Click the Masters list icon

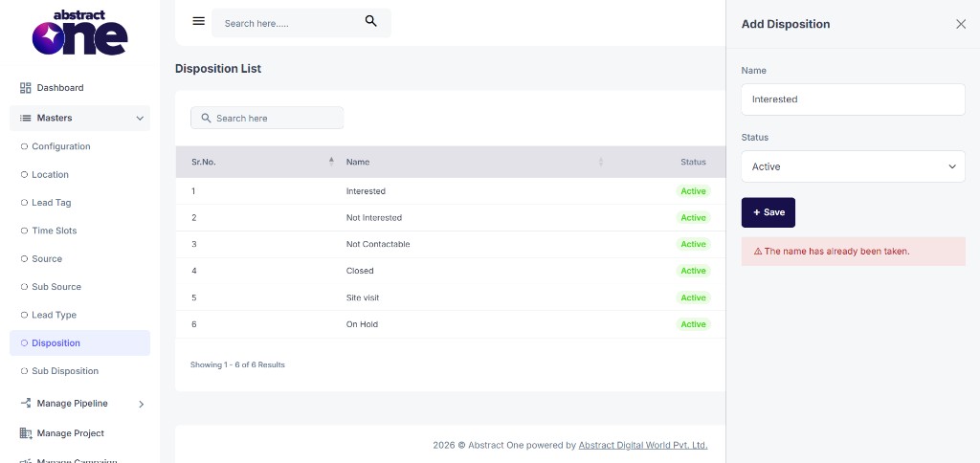tap(26, 118)
